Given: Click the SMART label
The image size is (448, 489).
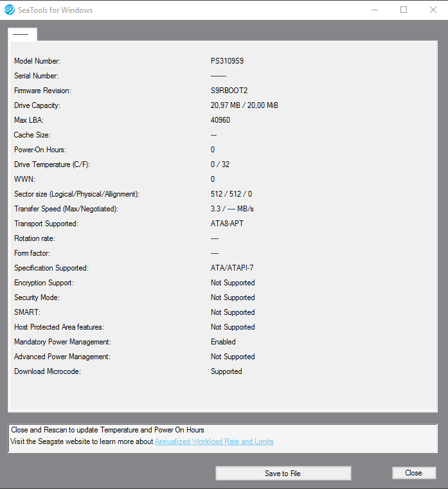Looking at the screenshot, I should click(27, 312).
